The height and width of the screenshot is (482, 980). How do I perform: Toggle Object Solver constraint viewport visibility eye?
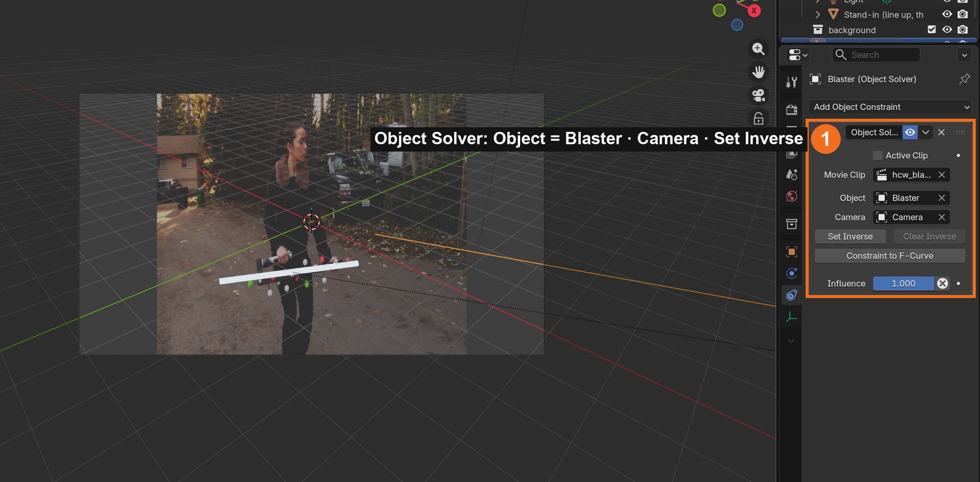pyautogui.click(x=910, y=133)
